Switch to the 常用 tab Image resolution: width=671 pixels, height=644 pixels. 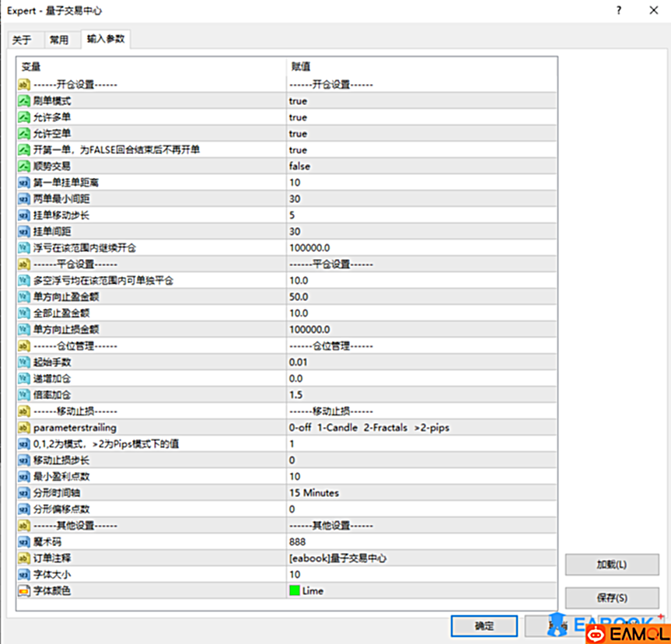coord(58,40)
